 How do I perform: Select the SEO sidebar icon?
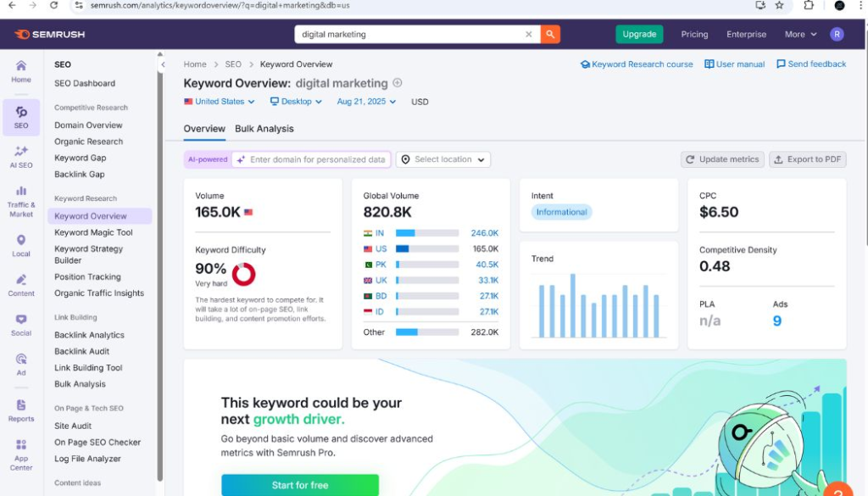[x=21, y=117]
